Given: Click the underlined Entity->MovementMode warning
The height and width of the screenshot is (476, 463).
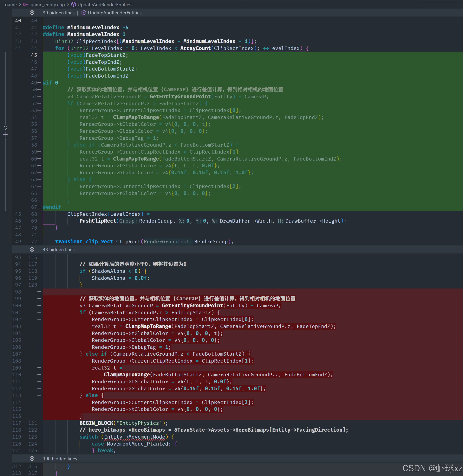Looking at the screenshot, I should (x=134, y=437).
